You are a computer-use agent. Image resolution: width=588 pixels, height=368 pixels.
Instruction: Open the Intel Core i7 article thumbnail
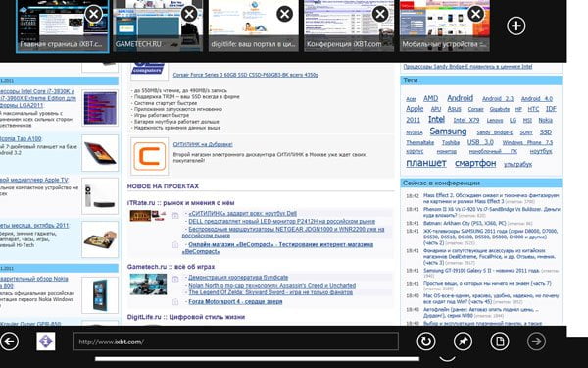100,108
